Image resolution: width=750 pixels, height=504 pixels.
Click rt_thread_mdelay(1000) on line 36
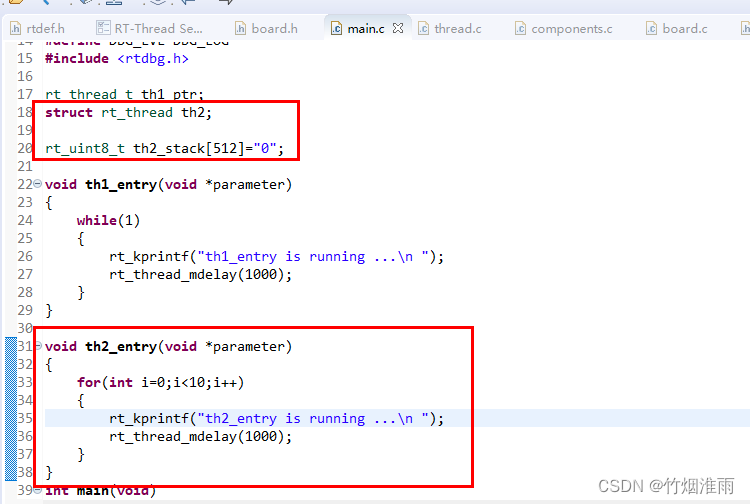coord(200,436)
